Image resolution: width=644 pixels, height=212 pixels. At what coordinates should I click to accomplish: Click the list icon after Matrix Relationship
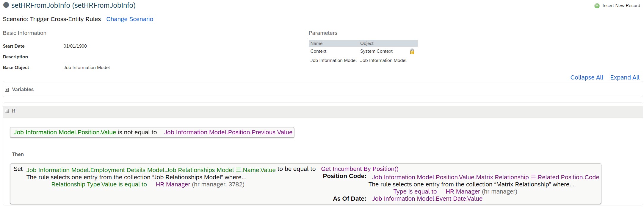click(533, 177)
